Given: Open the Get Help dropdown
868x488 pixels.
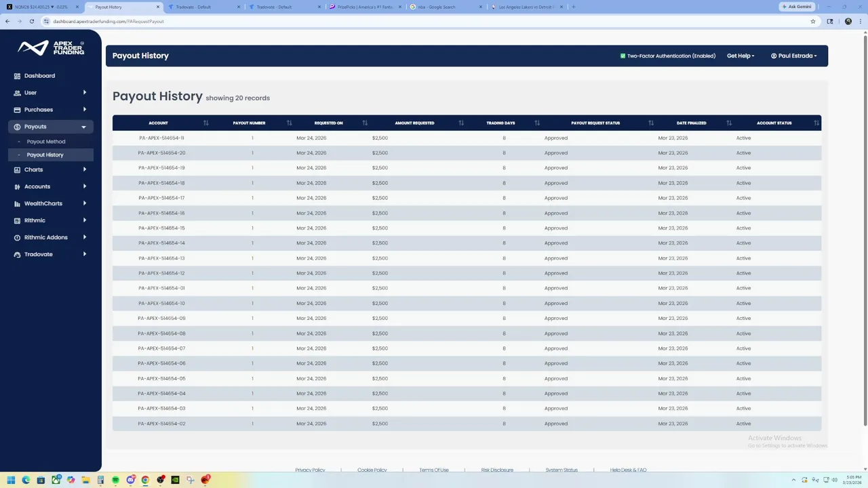Looking at the screenshot, I should click(x=741, y=56).
